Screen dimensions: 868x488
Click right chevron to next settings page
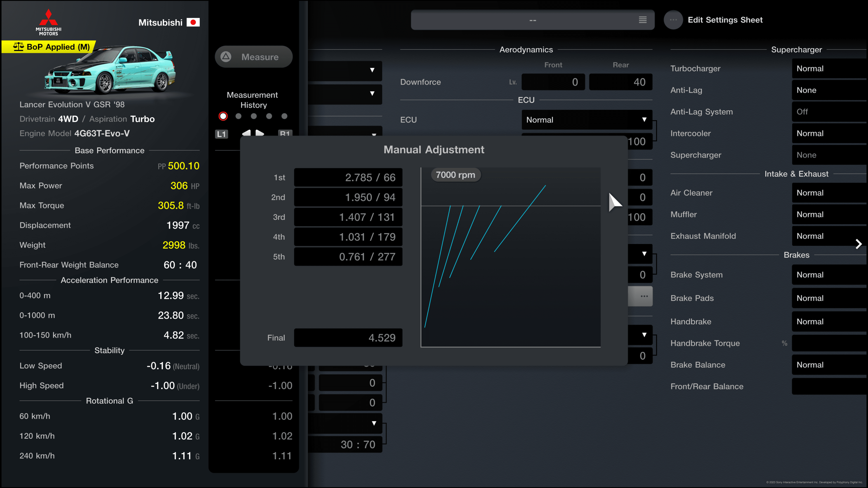pyautogui.click(x=858, y=244)
